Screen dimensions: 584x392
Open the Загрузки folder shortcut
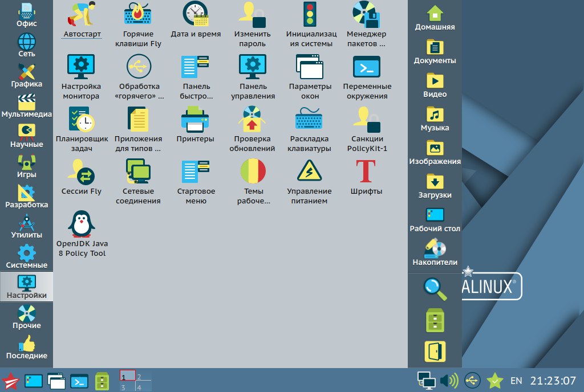435,186
